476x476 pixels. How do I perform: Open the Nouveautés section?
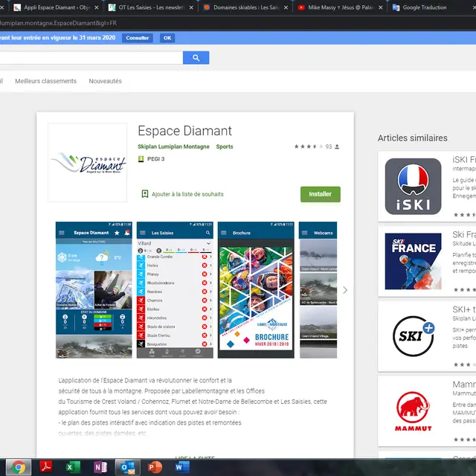click(x=106, y=81)
